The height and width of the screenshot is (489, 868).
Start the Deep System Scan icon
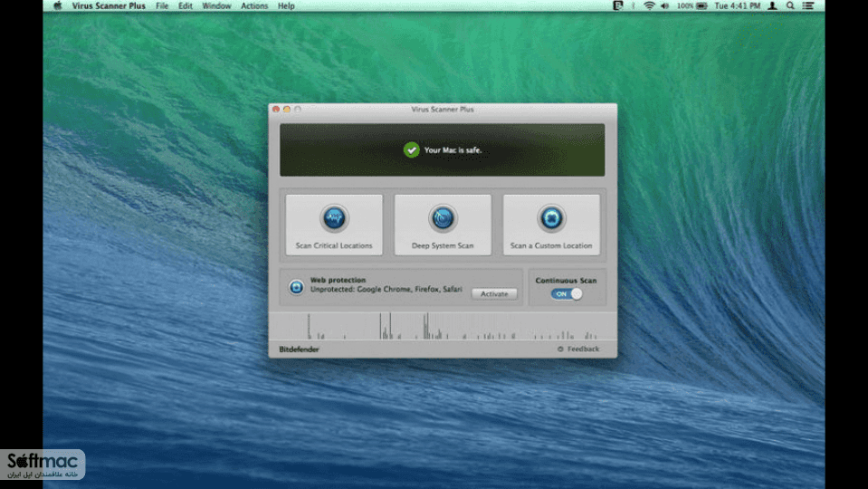point(443,218)
